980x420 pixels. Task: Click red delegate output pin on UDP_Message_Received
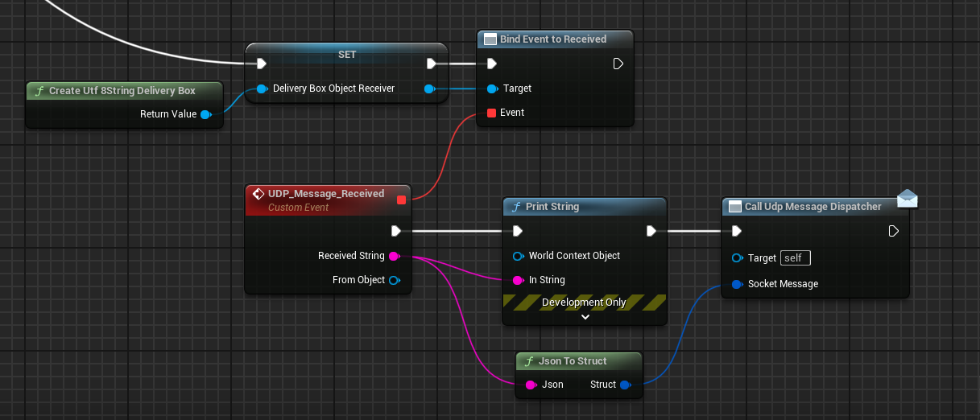(x=401, y=200)
